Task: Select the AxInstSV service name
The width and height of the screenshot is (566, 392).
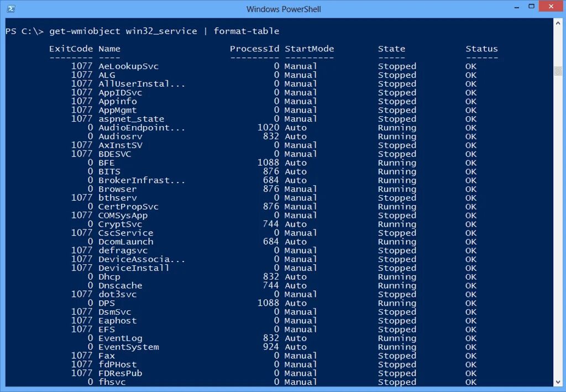Action: (120, 145)
